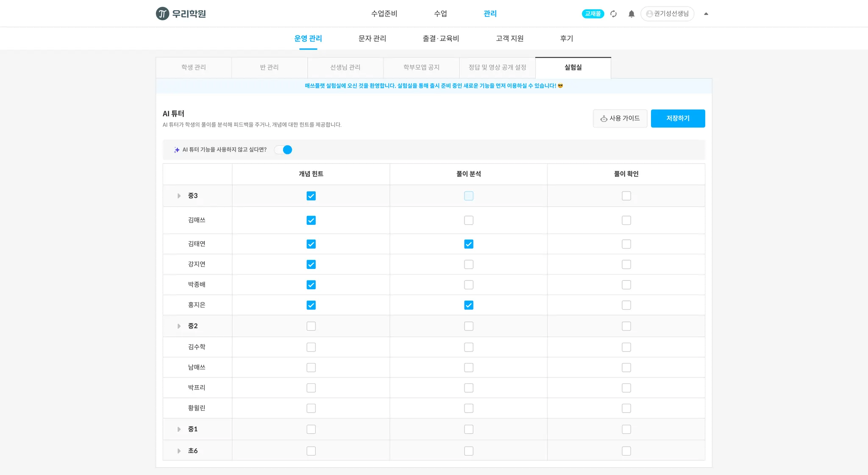Enable 풀이 분석 for 강지연
Image resolution: width=868 pixels, height=475 pixels.
point(468,265)
